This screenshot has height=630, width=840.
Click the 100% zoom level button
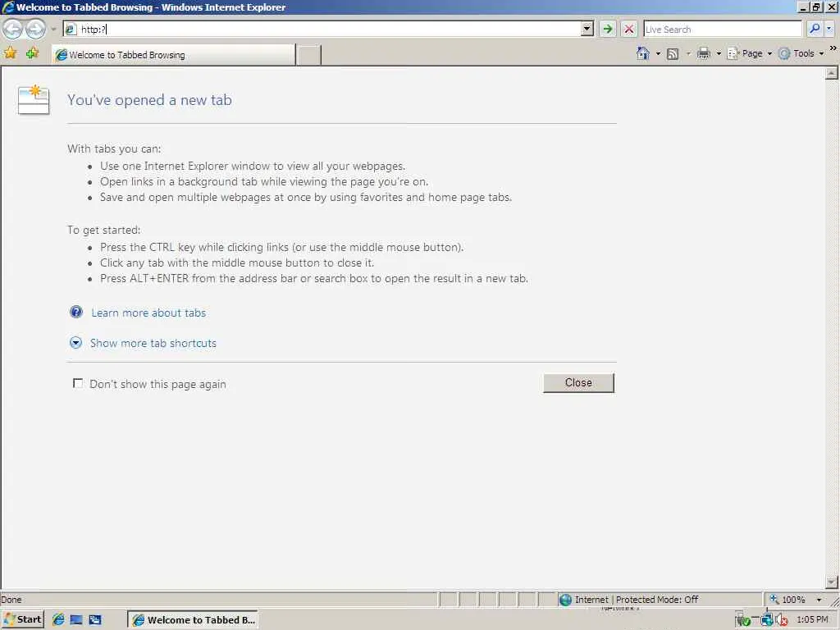787,600
